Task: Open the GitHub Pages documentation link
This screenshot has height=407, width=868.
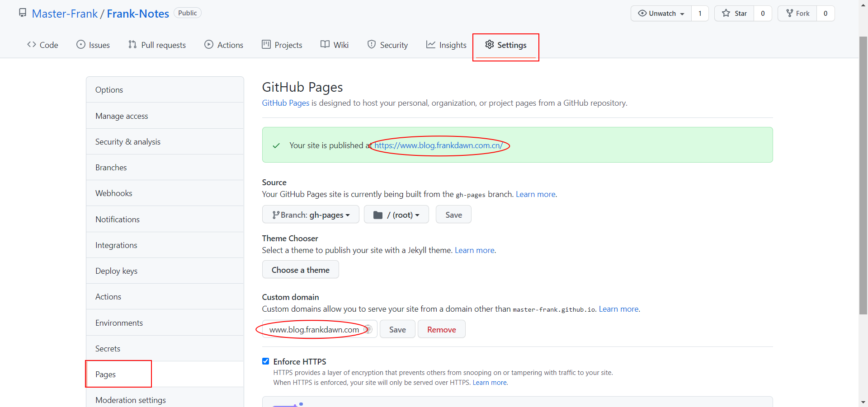Action: click(x=286, y=103)
